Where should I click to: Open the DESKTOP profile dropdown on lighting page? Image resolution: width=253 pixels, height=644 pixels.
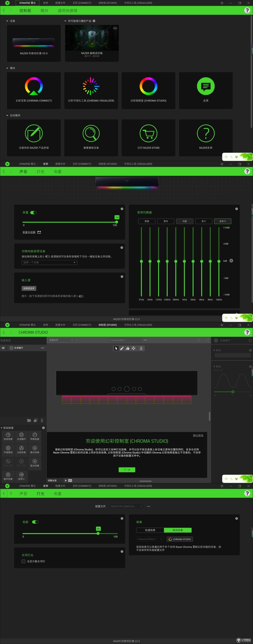pyautogui.click(x=126, y=506)
